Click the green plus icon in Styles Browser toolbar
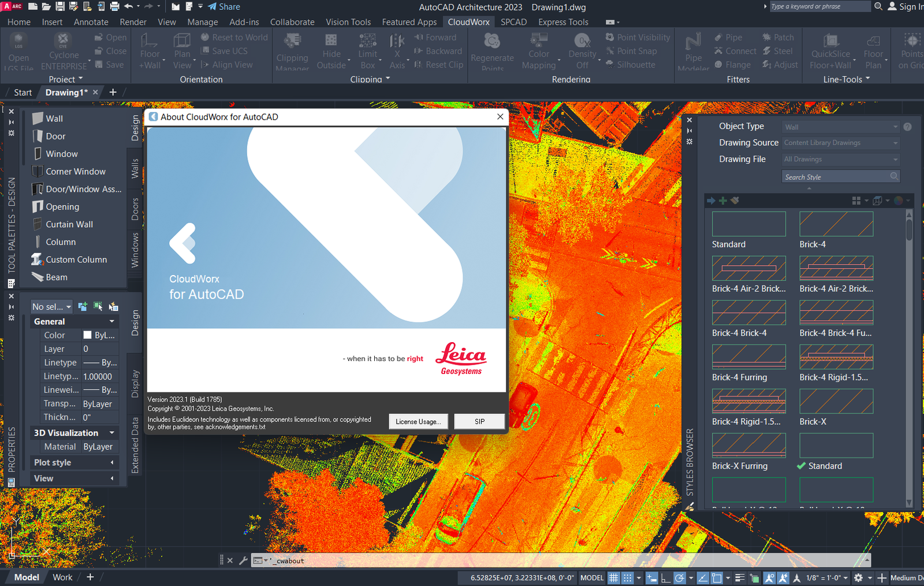 point(722,201)
